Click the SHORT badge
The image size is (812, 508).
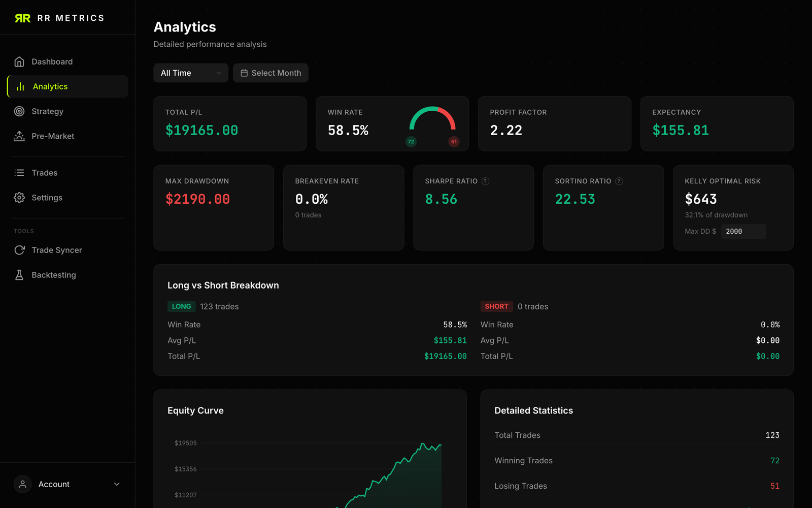tap(496, 306)
